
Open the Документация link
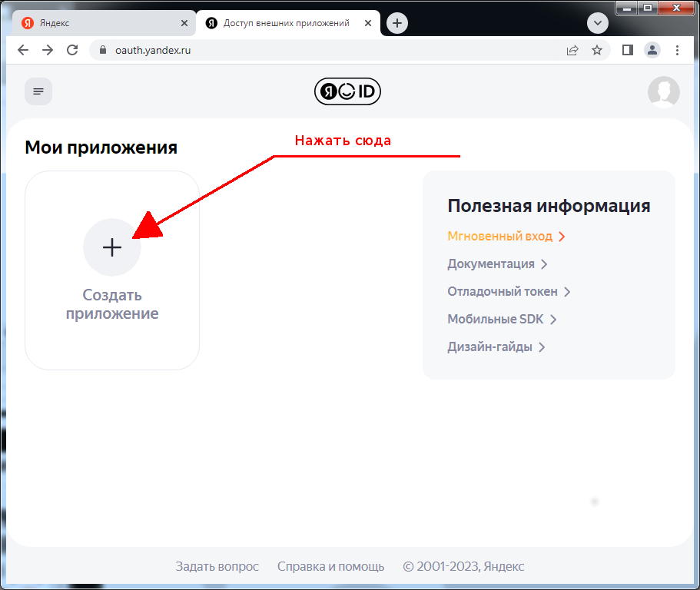(497, 264)
